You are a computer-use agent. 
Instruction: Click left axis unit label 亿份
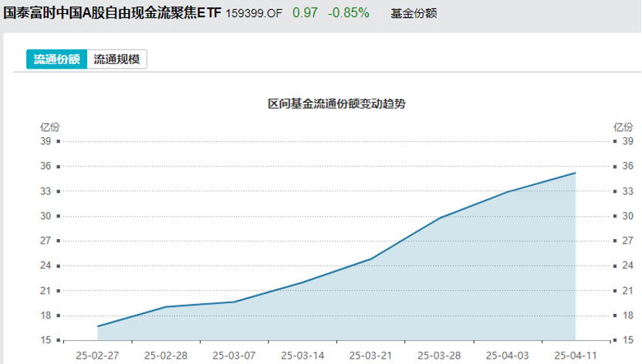(x=50, y=127)
